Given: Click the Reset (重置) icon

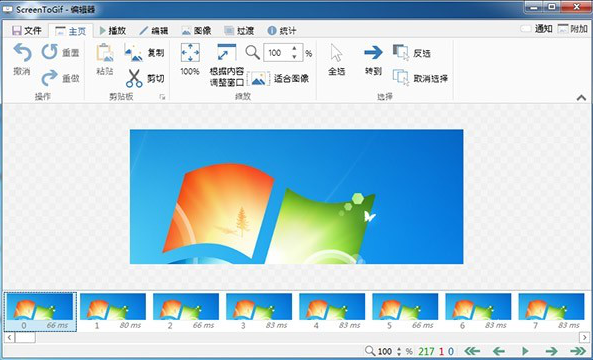Looking at the screenshot, I should (x=50, y=52).
